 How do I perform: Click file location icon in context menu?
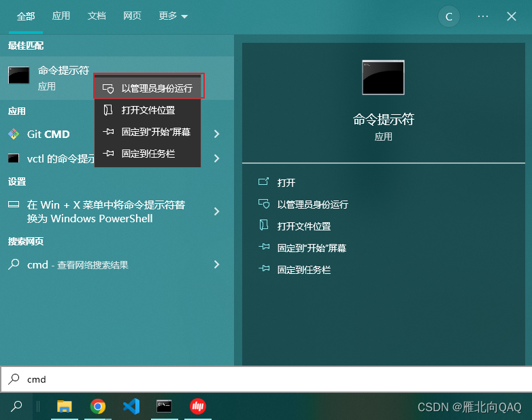[108, 110]
